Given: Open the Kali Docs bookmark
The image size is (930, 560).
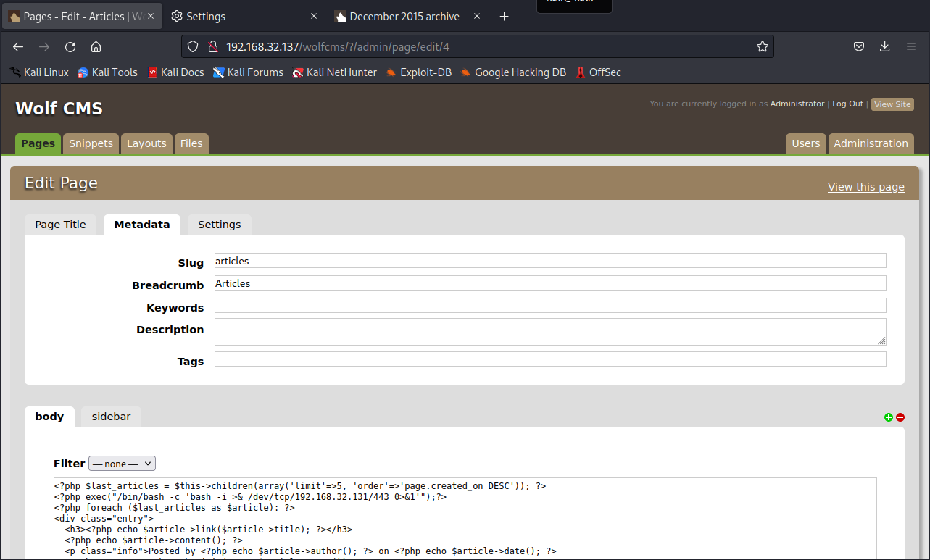Looking at the screenshot, I should pos(175,72).
